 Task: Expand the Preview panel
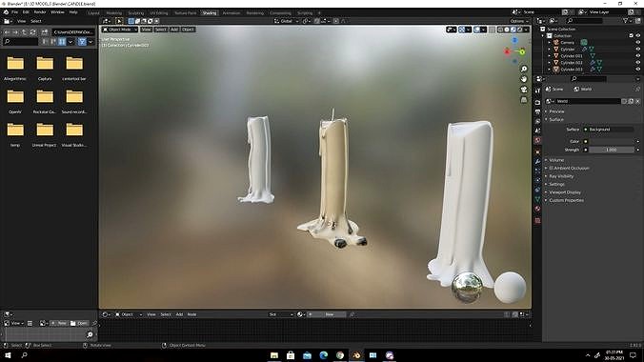[x=556, y=111]
